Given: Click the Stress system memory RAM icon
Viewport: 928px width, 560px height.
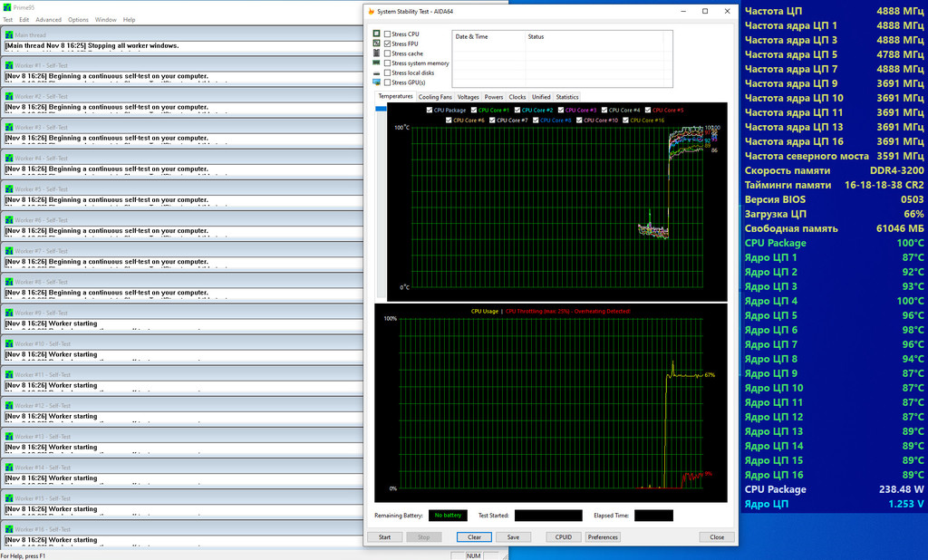Looking at the screenshot, I should pyautogui.click(x=376, y=63).
